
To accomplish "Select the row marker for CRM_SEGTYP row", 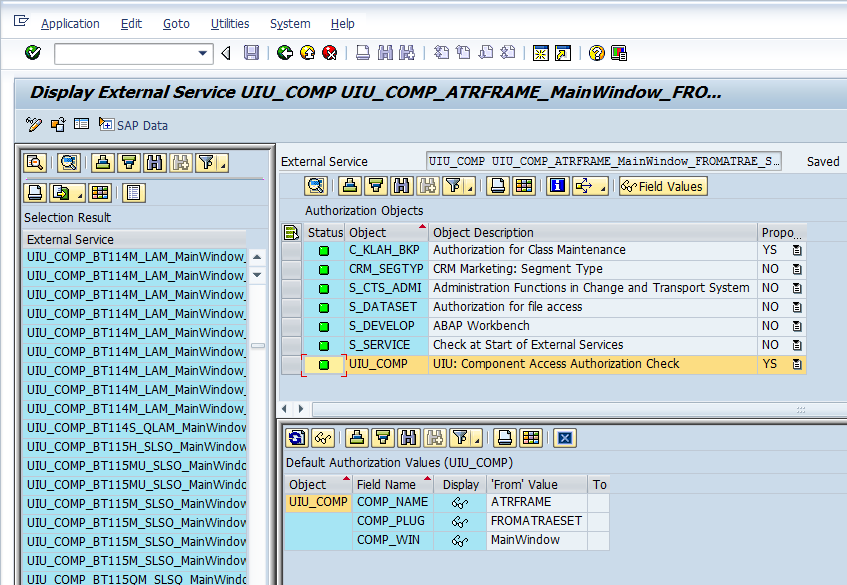I will [x=292, y=269].
